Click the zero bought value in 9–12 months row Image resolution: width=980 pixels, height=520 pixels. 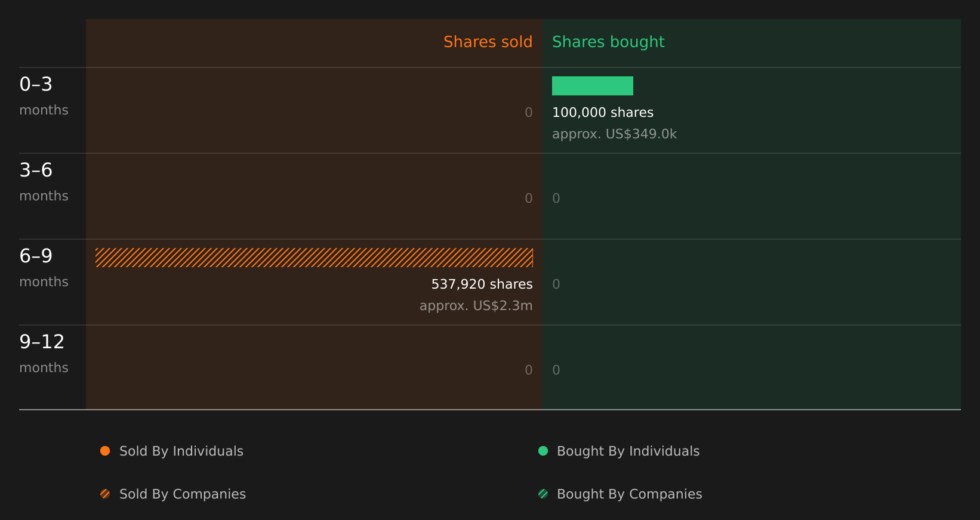click(x=556, y=370)
